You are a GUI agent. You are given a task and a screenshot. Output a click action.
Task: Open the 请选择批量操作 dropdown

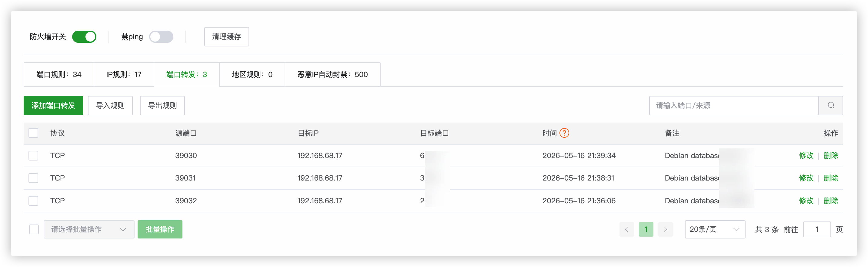[89, 229]
